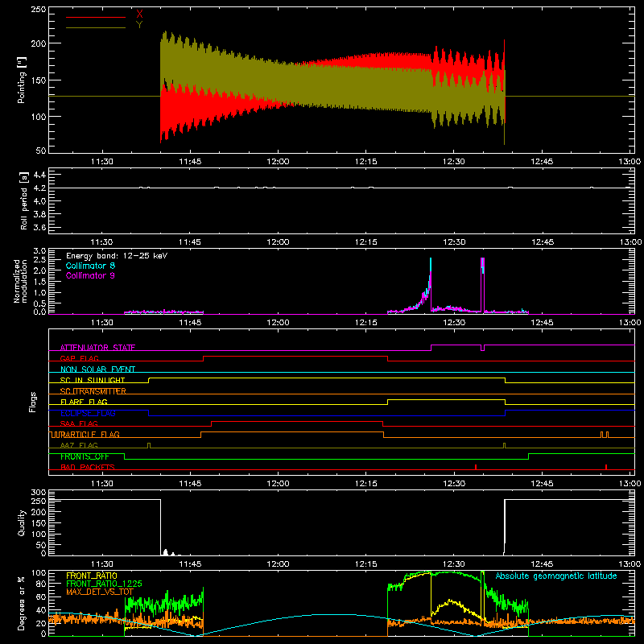Select the Y legend label
The image size is (644, 644).
[x=139, y=25]
